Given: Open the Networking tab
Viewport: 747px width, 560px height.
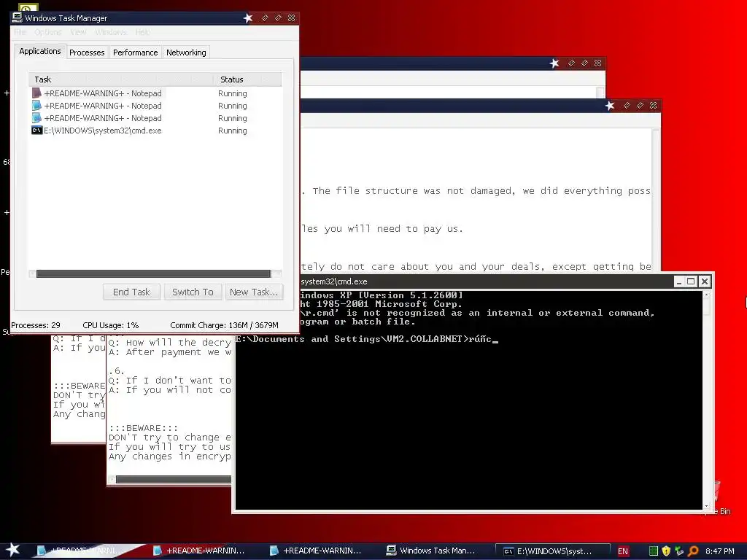Looking at the screenshot, I should 186,52.
